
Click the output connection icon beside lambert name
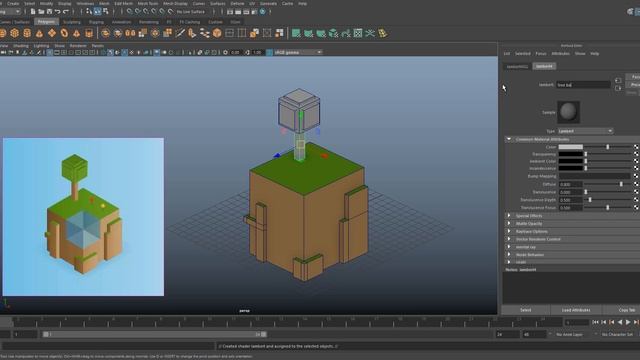(618, 88)
